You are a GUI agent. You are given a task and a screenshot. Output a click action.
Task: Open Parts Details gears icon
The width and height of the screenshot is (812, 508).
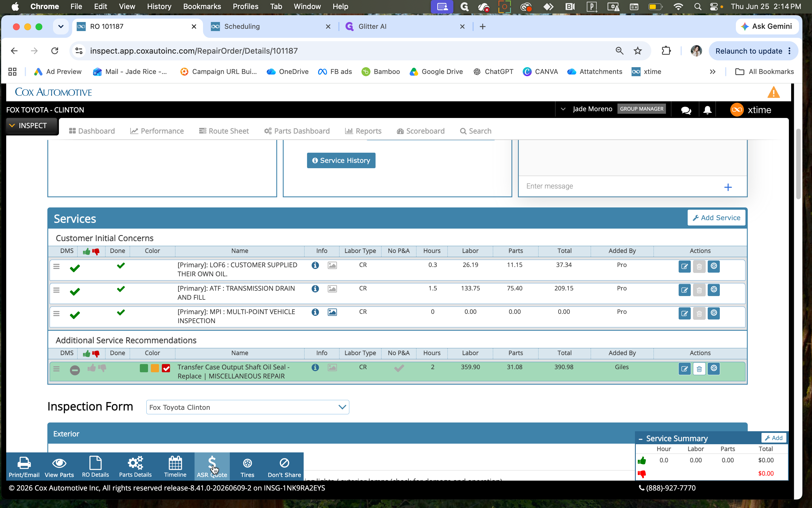[x=135, y=467]
